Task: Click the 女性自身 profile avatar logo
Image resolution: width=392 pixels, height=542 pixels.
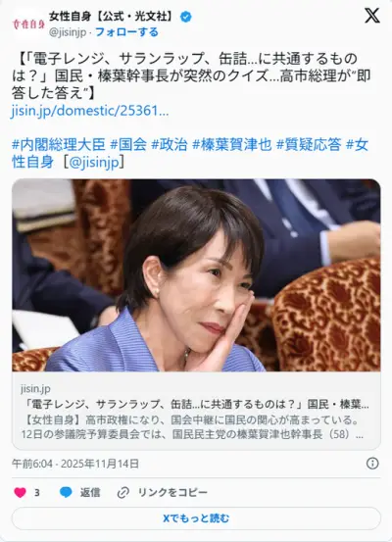Action: pyautogui.click(x=28, y=24)
